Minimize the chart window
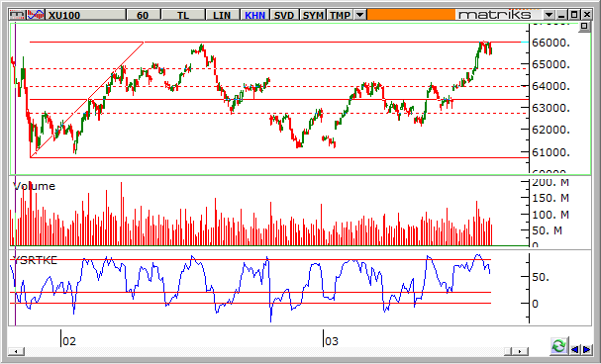601x364 pixels. [x=562, y=15]
